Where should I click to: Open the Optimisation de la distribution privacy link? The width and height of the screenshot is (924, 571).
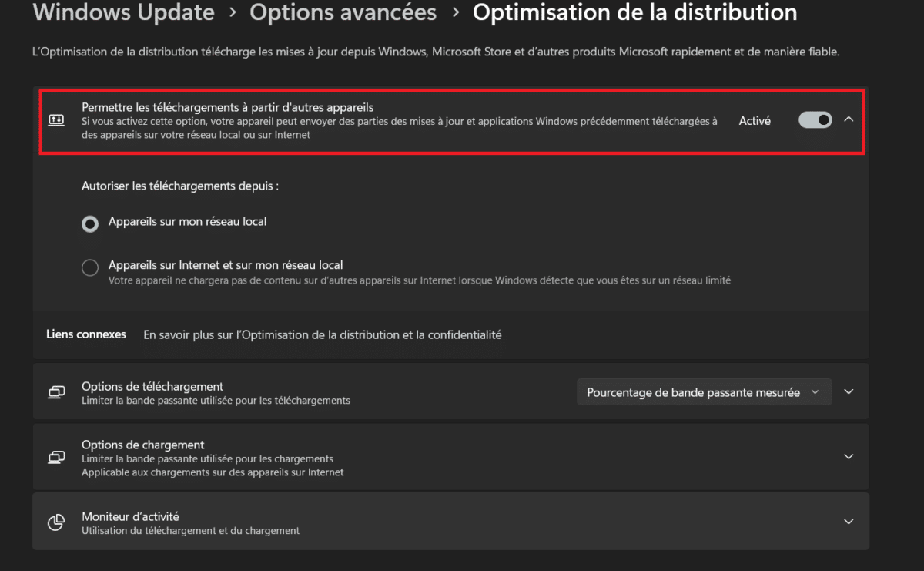click(323, 334)
